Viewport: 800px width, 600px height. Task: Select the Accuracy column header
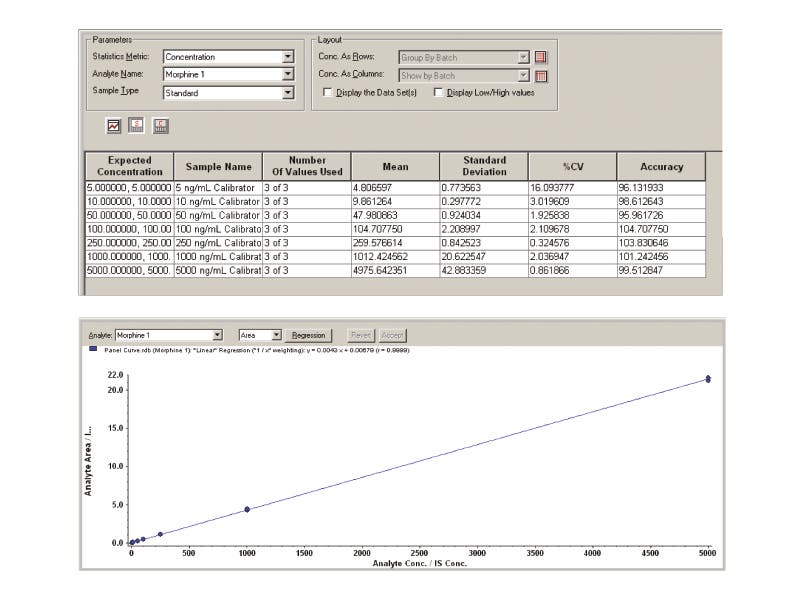(662, 166)
